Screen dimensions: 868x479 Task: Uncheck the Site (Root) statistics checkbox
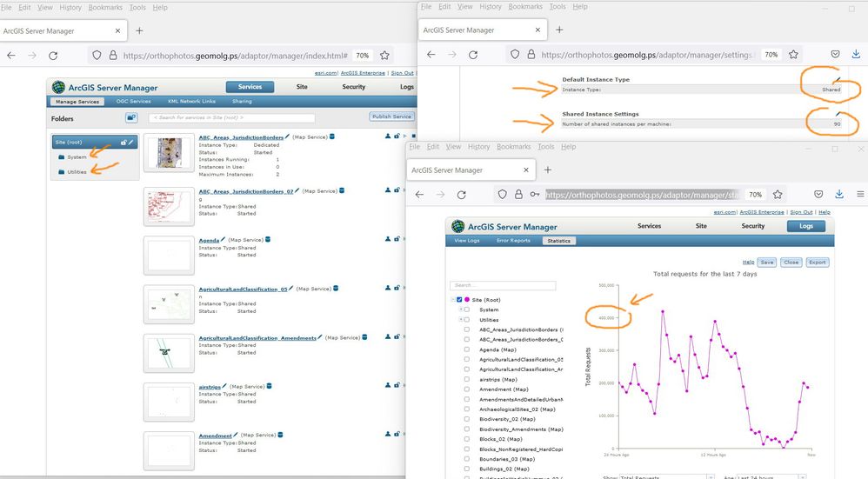459,300
